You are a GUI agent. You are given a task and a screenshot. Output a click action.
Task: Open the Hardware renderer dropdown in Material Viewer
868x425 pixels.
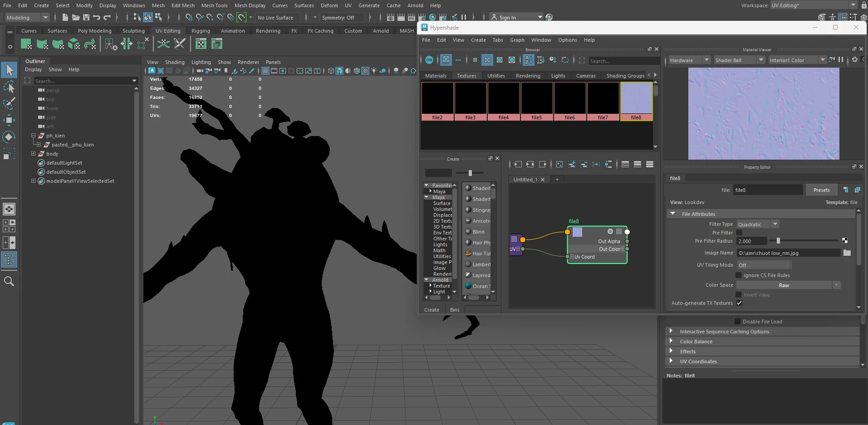pyautogui.click(x=689, y=60)
